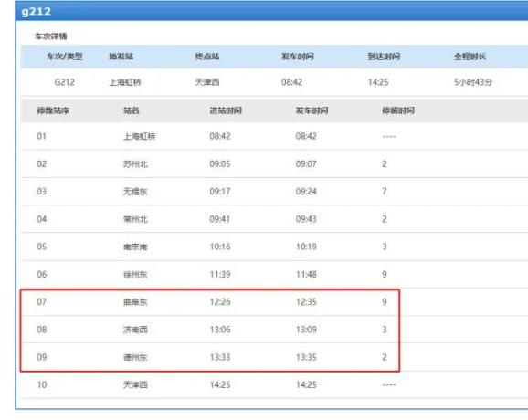
Task: Click the station name 常州北
Action: pos(135,219)
